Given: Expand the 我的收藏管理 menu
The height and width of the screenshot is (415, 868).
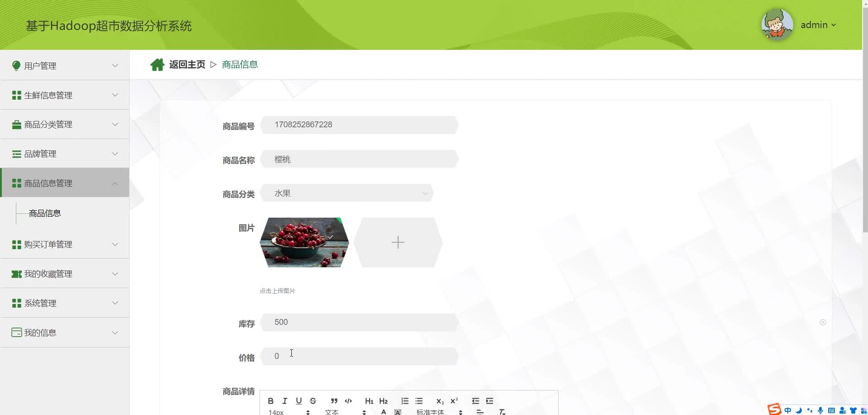Looking at the screenshot, I should (x=65, y=274).
